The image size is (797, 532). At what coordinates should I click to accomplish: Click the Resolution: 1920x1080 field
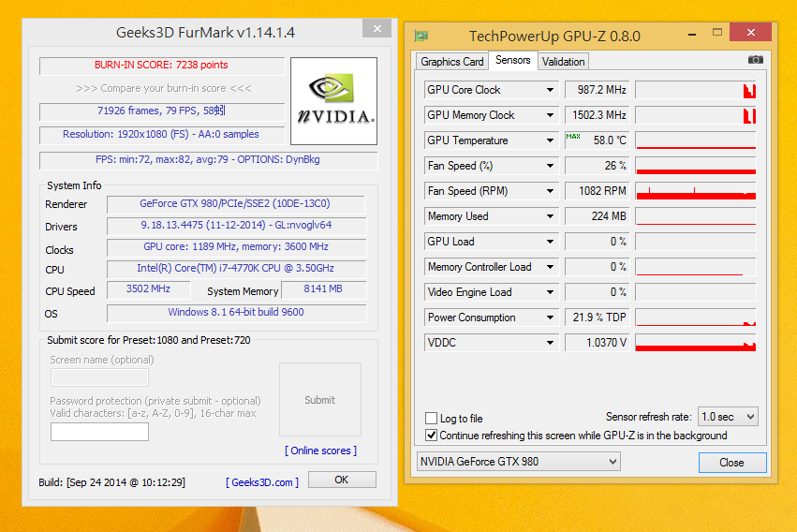[162, 135]
